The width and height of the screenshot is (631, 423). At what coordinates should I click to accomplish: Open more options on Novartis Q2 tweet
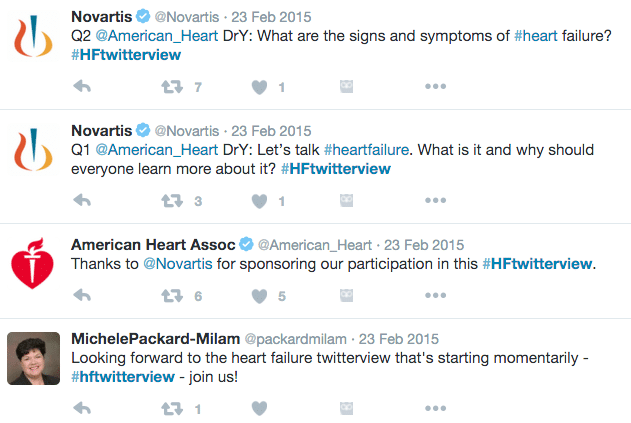pyautogui.click(x=435, y=86)
